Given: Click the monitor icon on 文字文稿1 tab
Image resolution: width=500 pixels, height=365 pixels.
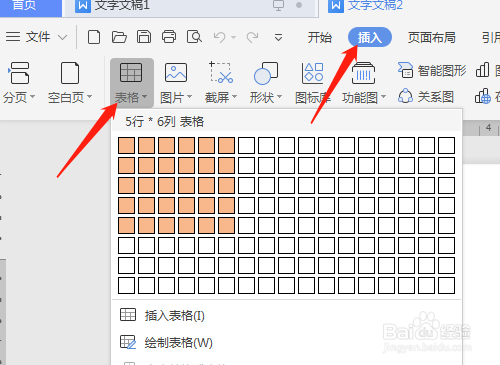Looking at the screenshot, I should pos(278,5).
